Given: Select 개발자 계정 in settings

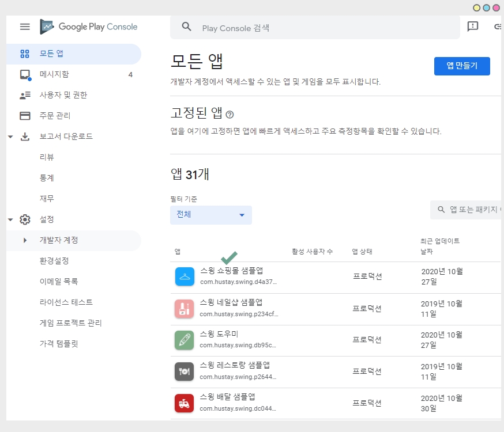Looking at the screenshot, I should (74, 240).
